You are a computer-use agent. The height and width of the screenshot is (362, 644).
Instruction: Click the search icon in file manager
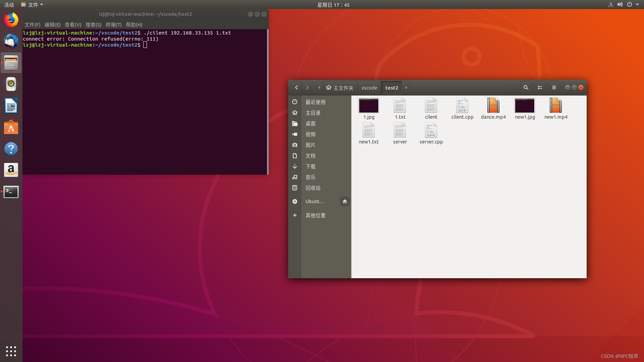pos(526,87)
